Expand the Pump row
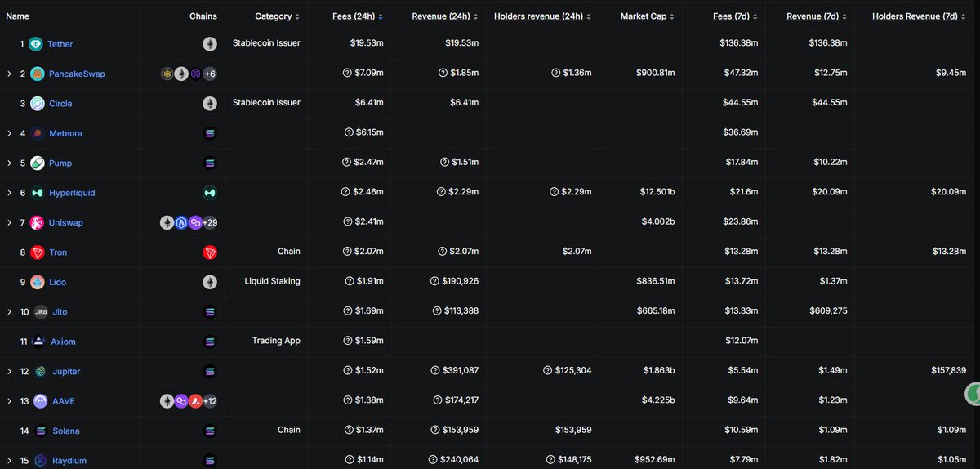Image resolution: width=980 pixels, height=469 pixels. [x=9, y=163]
